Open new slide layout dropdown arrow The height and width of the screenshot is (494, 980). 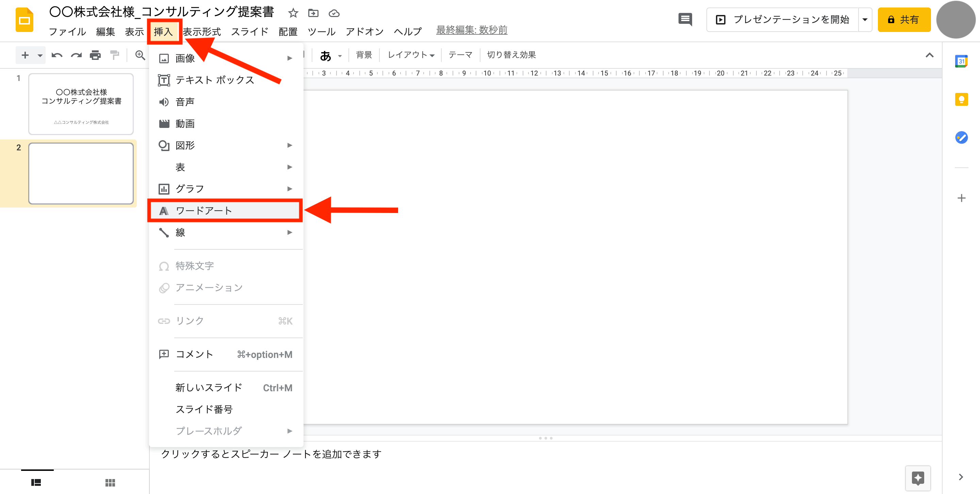pos(40,55)
